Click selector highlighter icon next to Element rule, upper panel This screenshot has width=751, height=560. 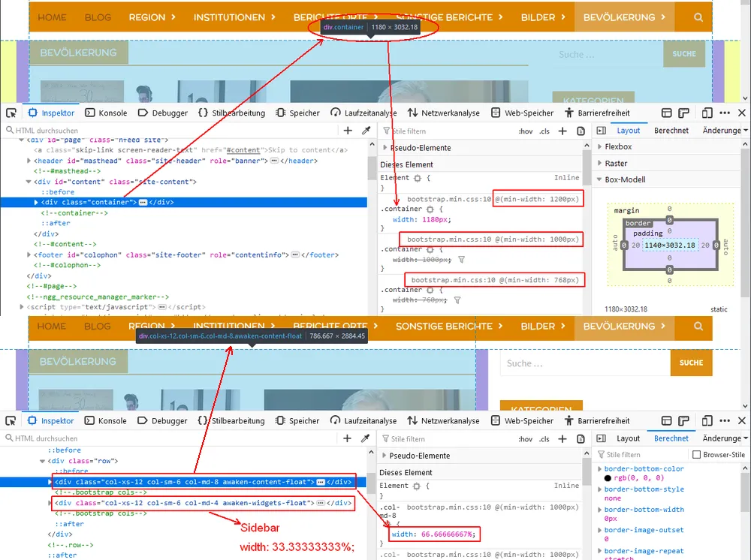pyautogui.click(x=418, y=178)
